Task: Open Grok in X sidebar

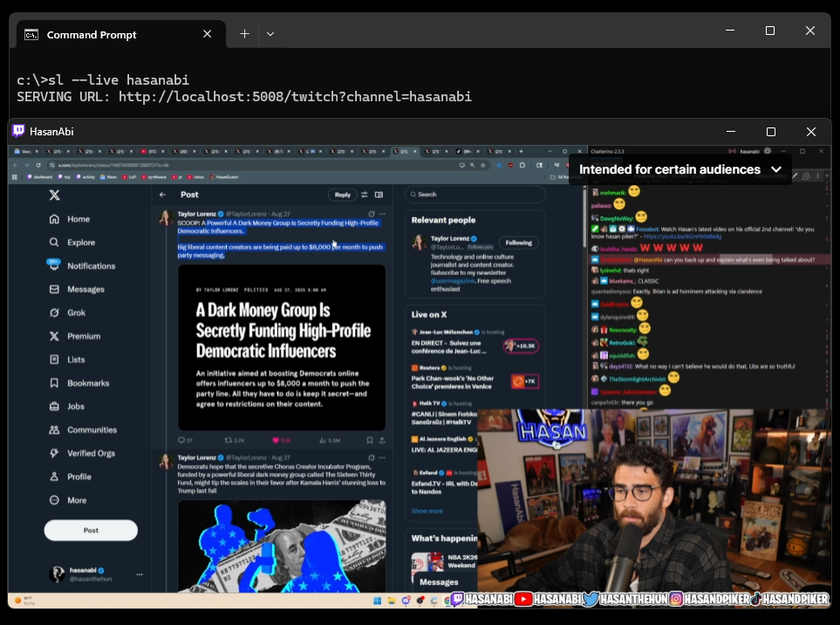Action: 67,312
